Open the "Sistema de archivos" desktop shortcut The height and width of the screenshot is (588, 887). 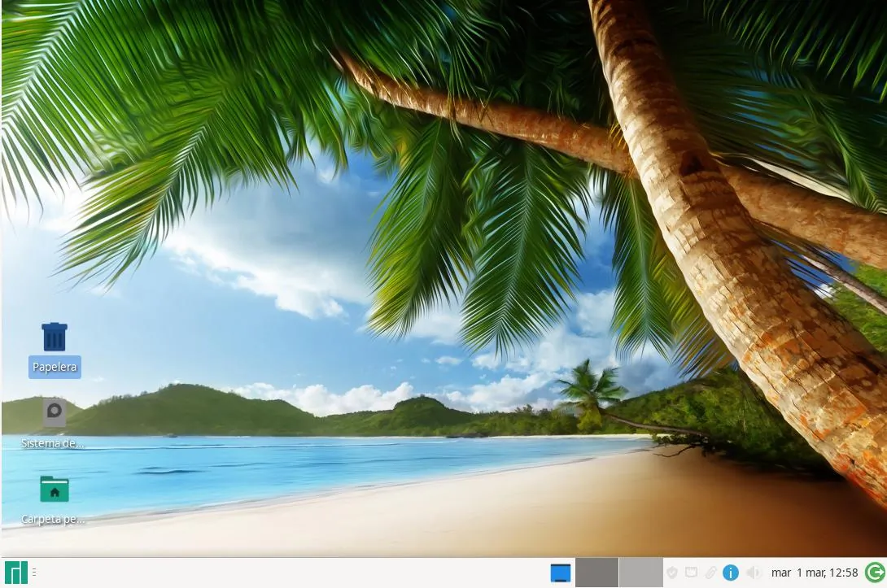53,412
